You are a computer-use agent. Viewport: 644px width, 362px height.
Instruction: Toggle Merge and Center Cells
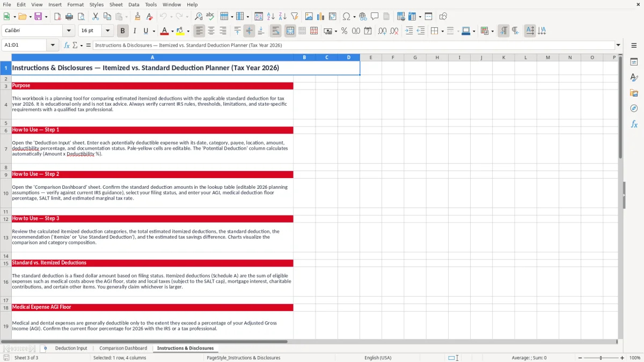tap(290, 31)
